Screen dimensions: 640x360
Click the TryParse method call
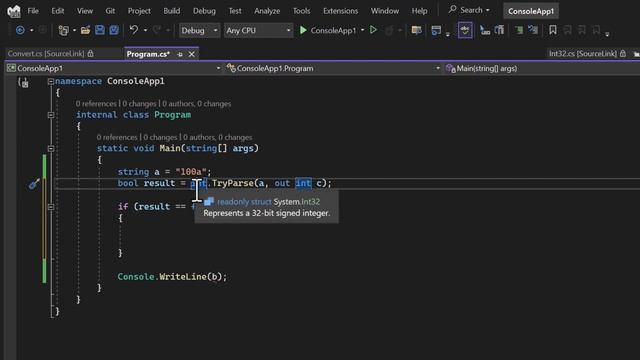pos(232,183)
